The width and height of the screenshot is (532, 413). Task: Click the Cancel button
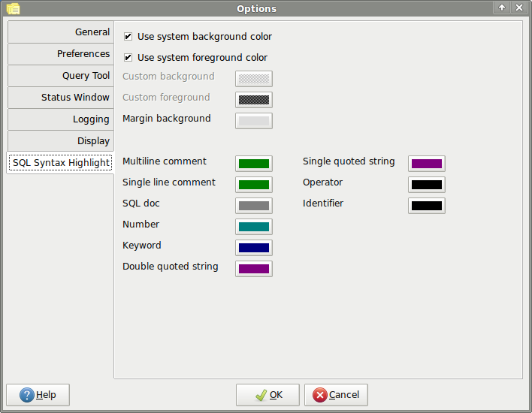[x=336, y=395]
